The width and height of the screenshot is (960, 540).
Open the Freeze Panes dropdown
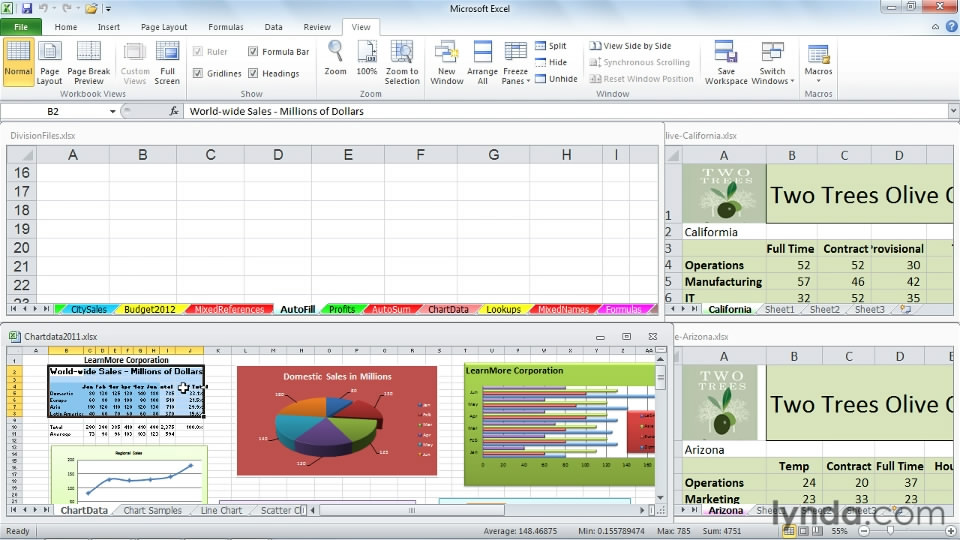click(x=516, y=62)
